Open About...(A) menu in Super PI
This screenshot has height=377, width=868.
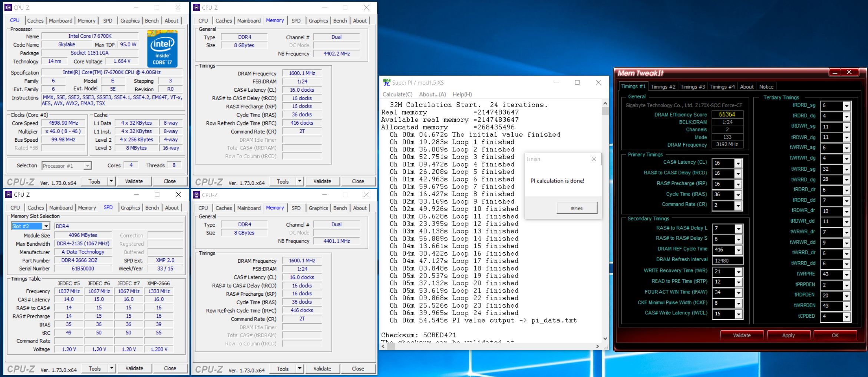click(x=432, y=94)
